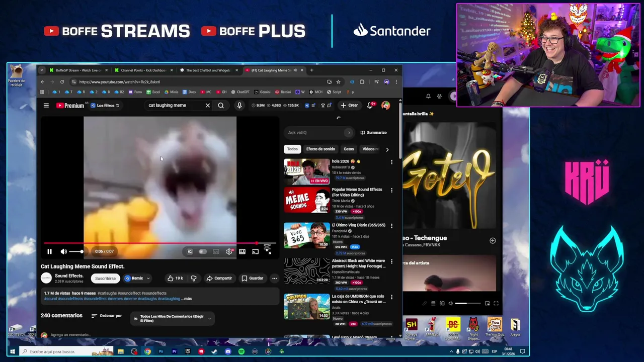Subscribe with the Suscribirse button
Viewport: 644px width, 362px height.
coord(105,279)
